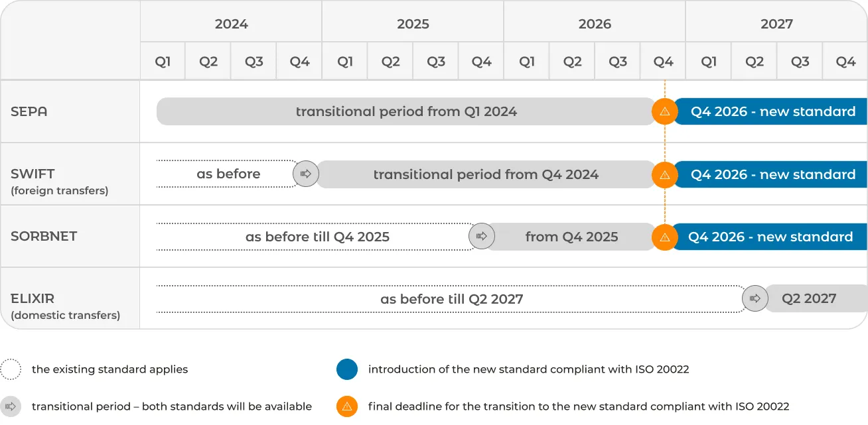The height and width of the screenshot is (425, 868).
Task: Click the Q4 column header under 2026
Action: coord(663,62)
